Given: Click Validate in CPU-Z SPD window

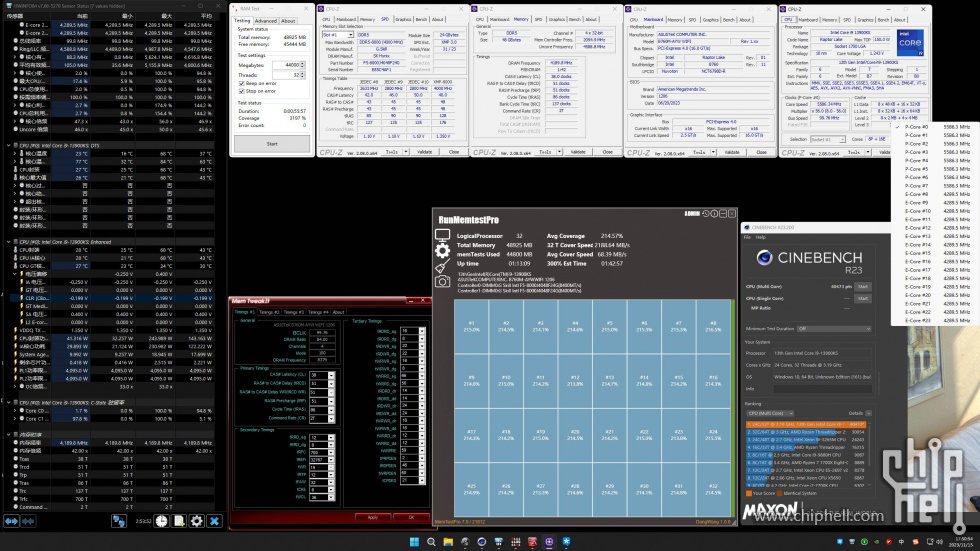Looking at the screenshot, I should (424, 152).
